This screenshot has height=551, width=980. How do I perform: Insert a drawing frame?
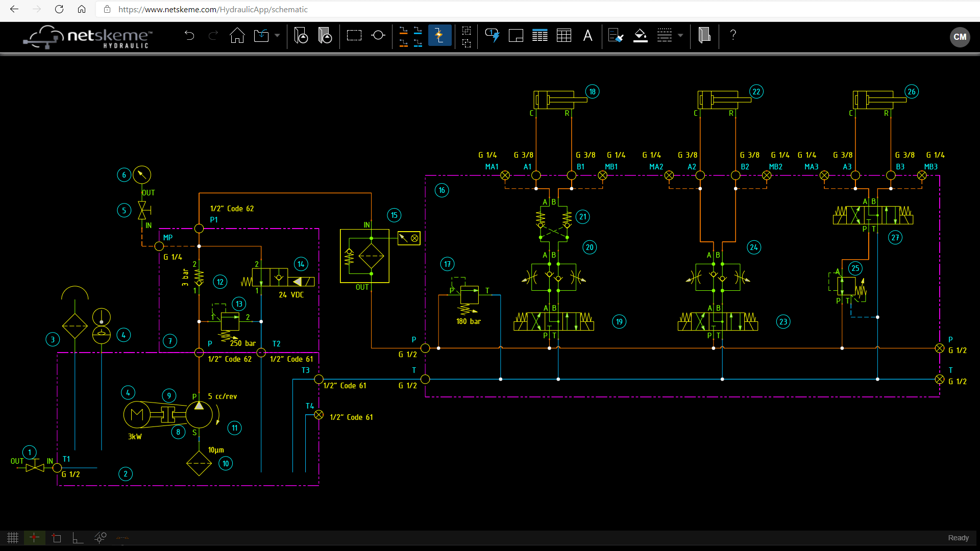coord(516,35)
